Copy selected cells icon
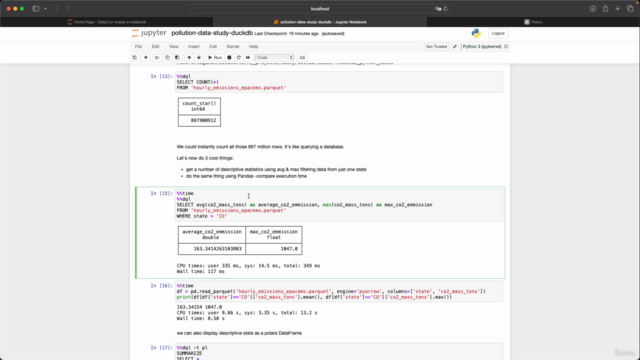This screenshot has height=360, width=640. click(x=167, y=58)
